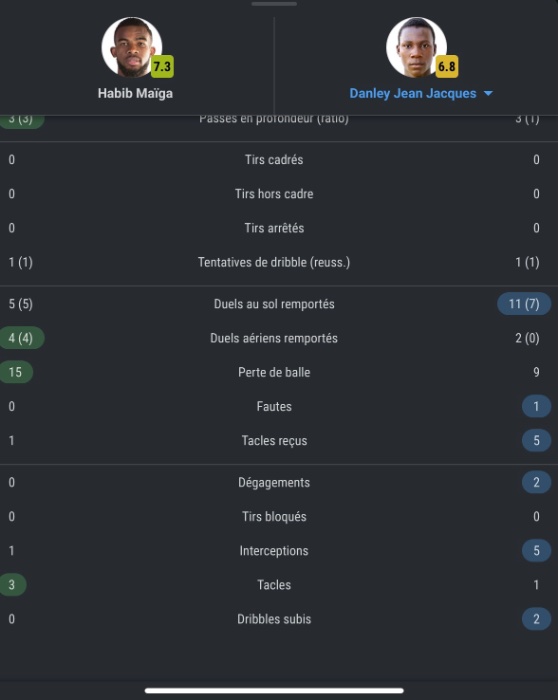558x700 pixels.
Task: Tap the home indicator bar at bottom
Action: (274, 691)
